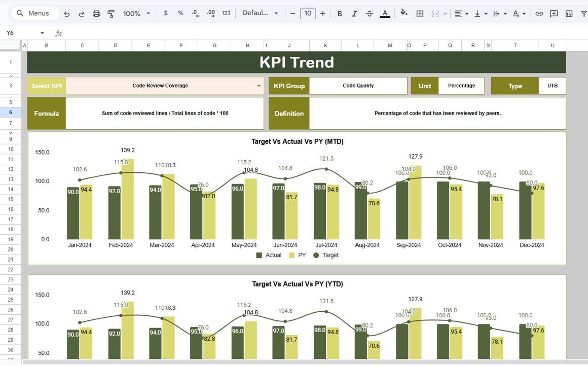588x365 pixels.
Task: Open the Print icon
Action: coord(96,14)
